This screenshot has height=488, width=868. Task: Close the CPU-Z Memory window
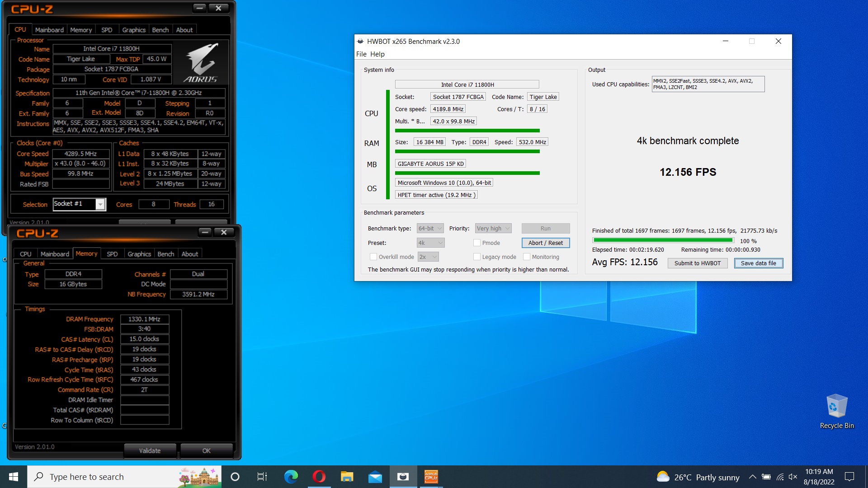[224, 232]
